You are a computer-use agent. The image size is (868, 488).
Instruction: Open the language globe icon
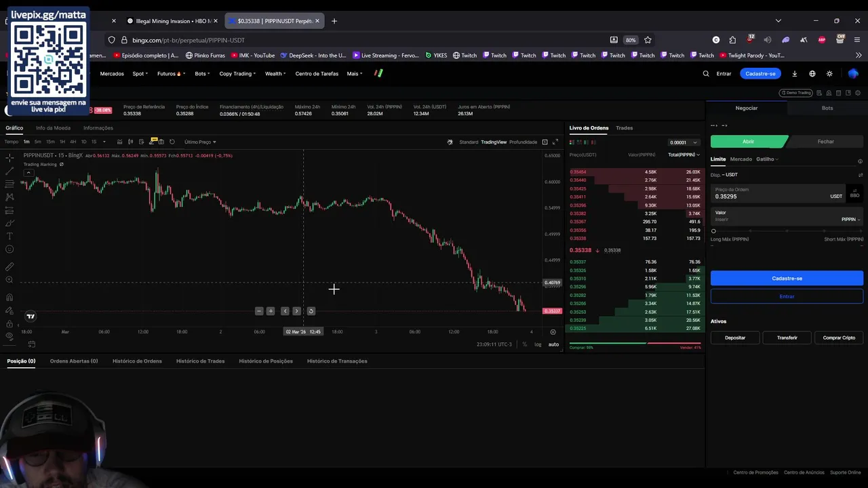tap(812, 73)
